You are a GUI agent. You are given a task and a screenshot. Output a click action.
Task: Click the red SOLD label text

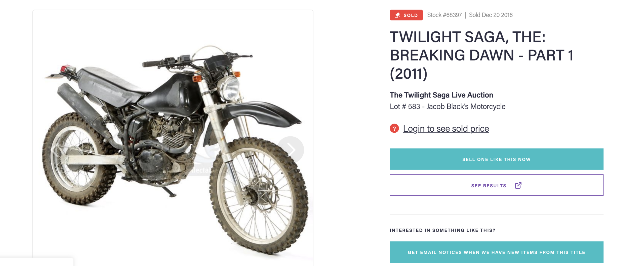410,15
